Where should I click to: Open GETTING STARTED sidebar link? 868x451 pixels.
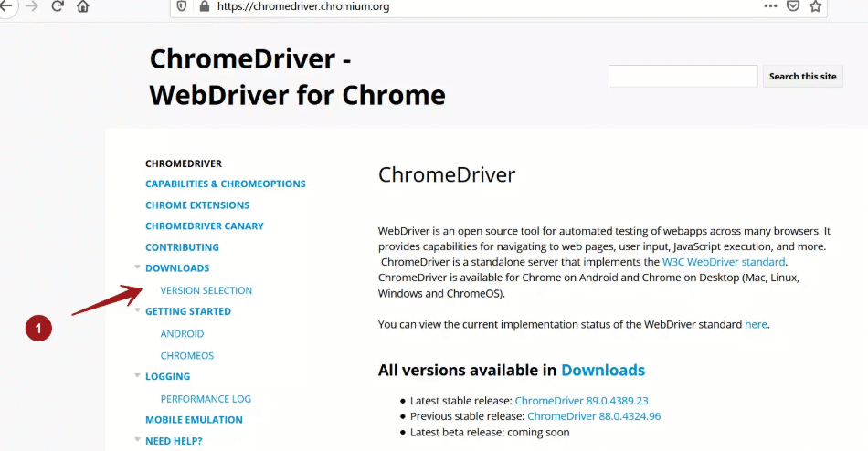pyautogui.click(x=188, y=311)
